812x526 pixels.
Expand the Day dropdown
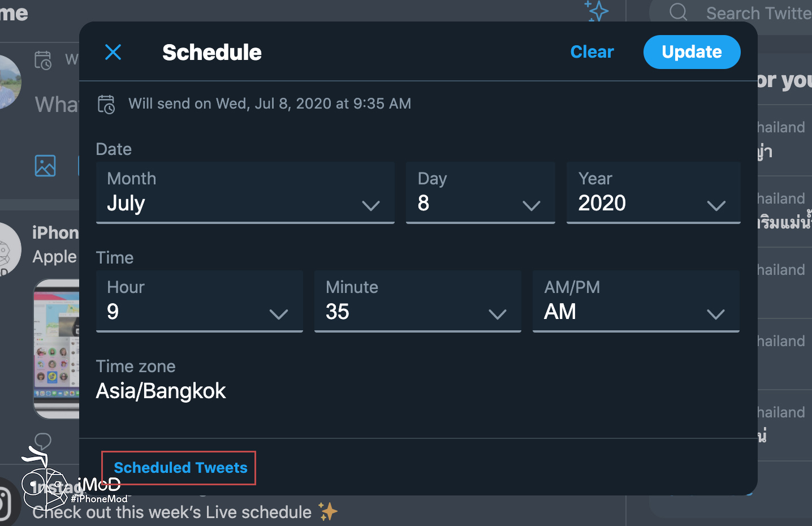coord(480,193)
